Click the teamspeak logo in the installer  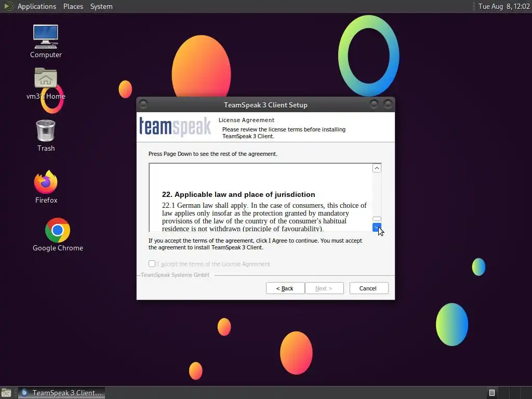point(175,127)
